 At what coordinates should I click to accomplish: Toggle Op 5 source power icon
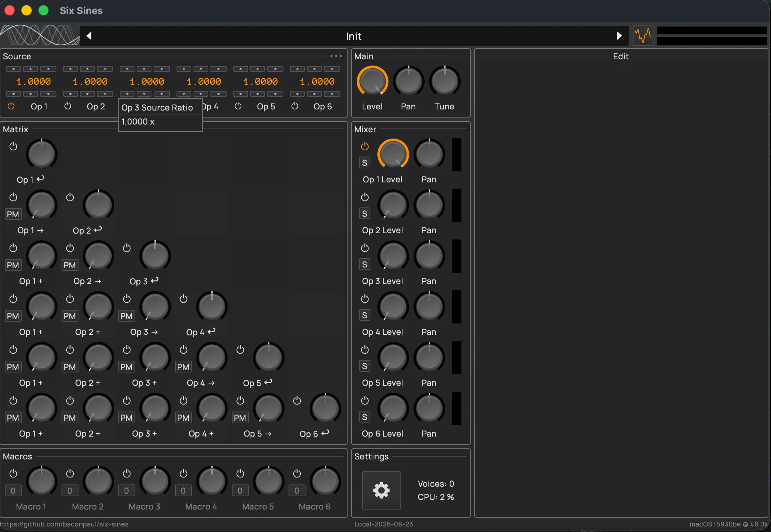tap(238, 106)
